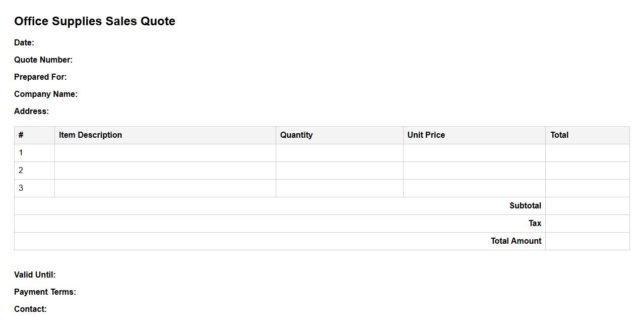Click the Item Description cell in row 1

(165, 153)
